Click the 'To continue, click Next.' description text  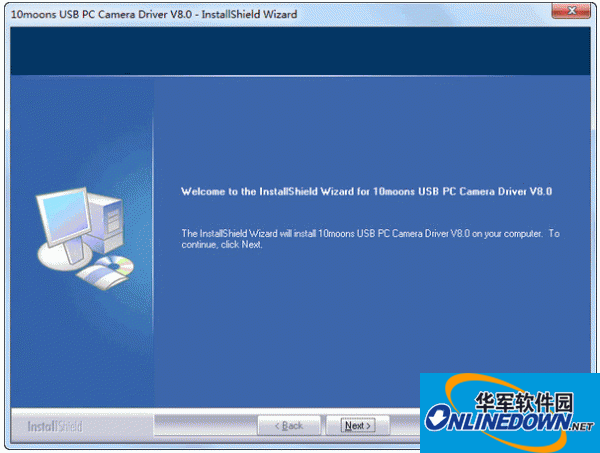coord(370,239)
